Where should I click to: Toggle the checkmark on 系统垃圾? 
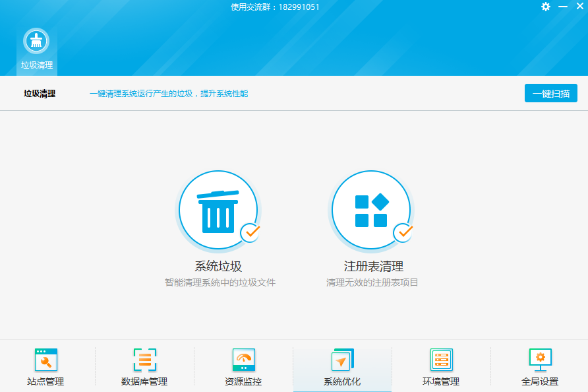(251, 232)
